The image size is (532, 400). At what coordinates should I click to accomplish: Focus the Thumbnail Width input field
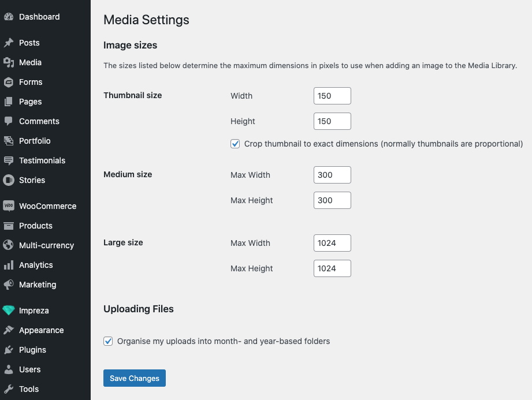tap(332, 96)
